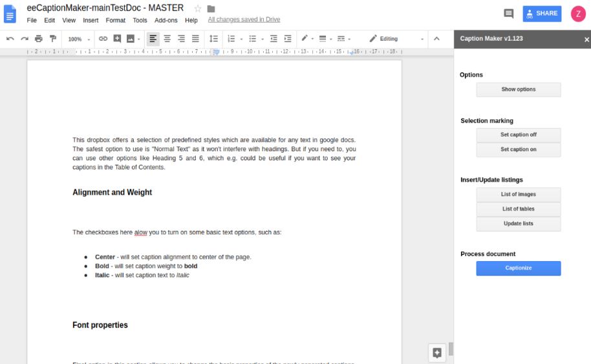Viewport: 591px width, 364px height.
Task: Click the SHARE button
Action: (542, 14)
